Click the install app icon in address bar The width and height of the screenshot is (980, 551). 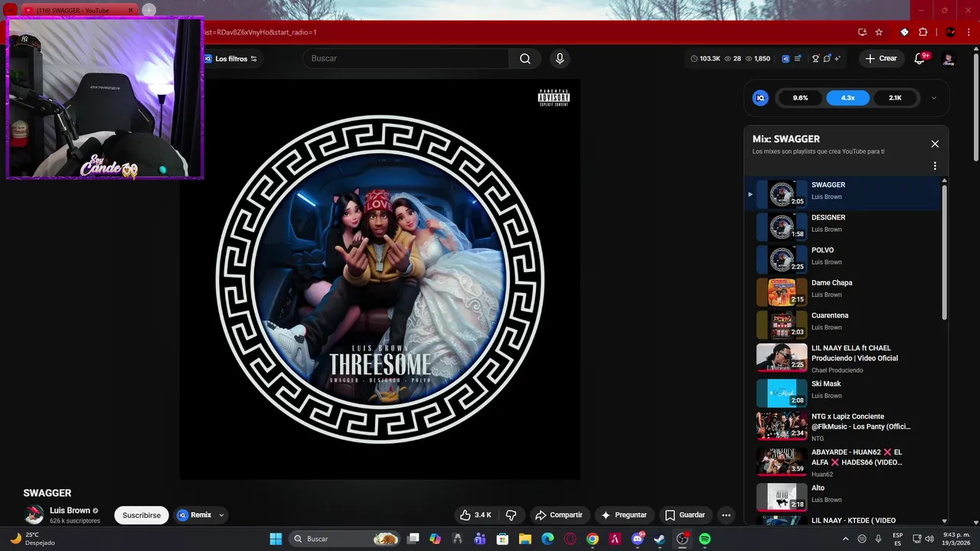click(862, 32)
